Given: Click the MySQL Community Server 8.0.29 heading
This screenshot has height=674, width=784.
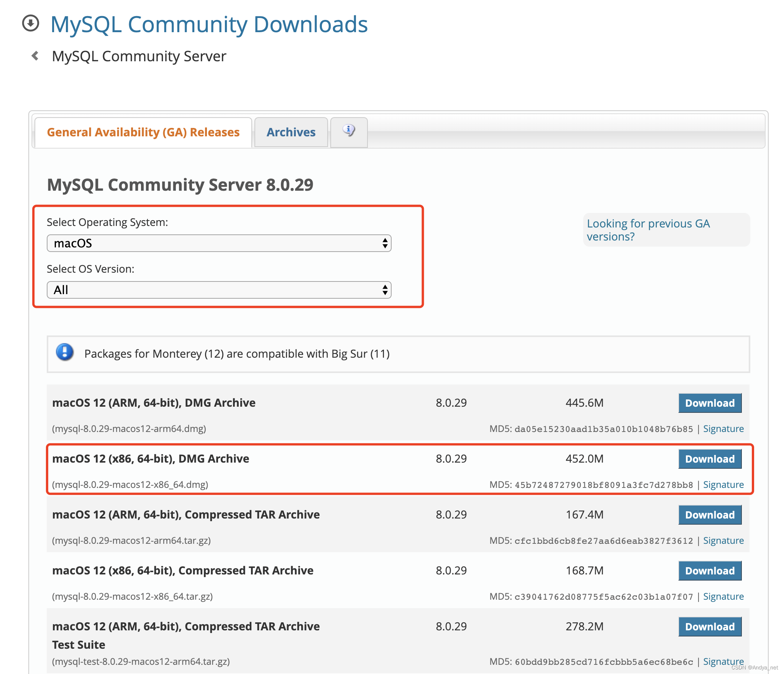Looking at the screenshot, I should pyautogui.click(x=180, y=185).
